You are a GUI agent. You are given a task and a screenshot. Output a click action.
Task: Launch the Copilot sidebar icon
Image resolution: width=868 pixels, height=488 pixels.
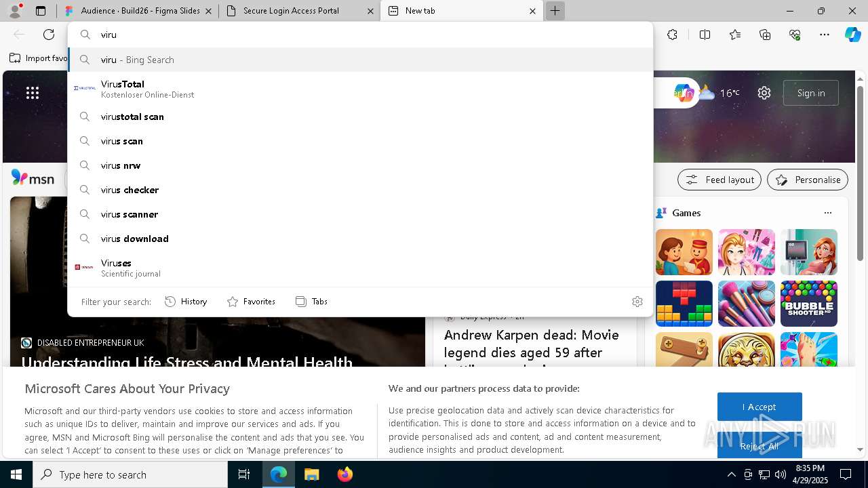tap(852, 35)
